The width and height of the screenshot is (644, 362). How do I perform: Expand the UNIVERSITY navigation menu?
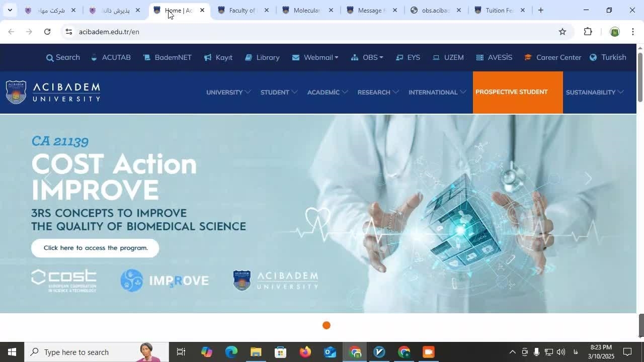click(228, 92)
